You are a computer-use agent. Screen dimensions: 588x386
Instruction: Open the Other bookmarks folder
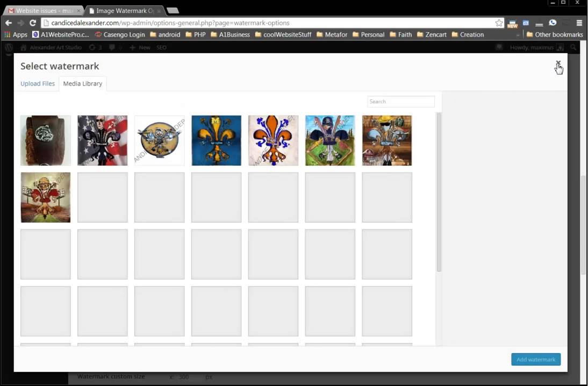(x=555, y=34)
